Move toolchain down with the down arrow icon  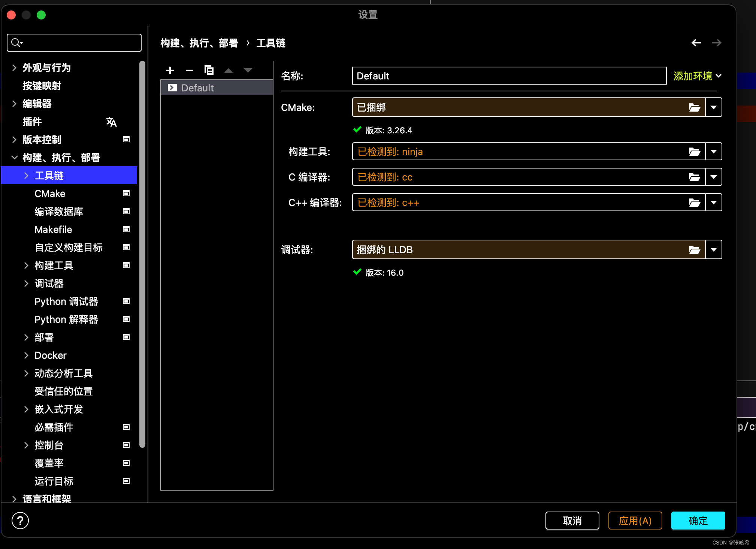tap(248, 70)
